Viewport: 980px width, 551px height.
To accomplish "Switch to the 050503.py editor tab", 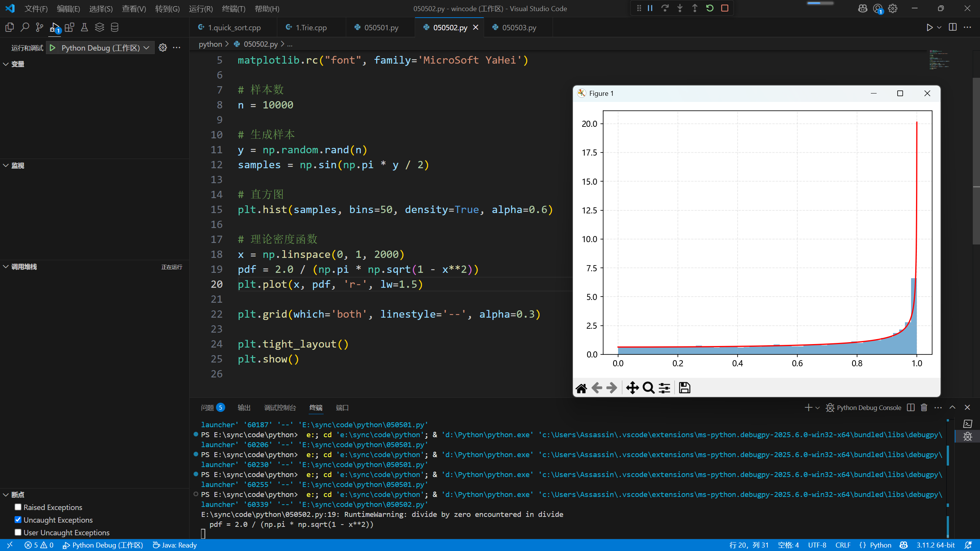I will pyautogui.click(x=519, y=28).
